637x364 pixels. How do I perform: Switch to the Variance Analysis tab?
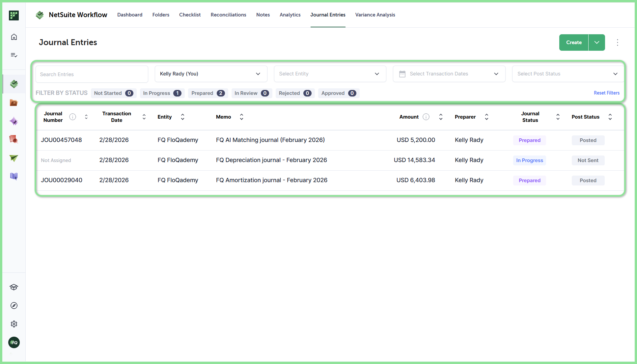(375, 15)
